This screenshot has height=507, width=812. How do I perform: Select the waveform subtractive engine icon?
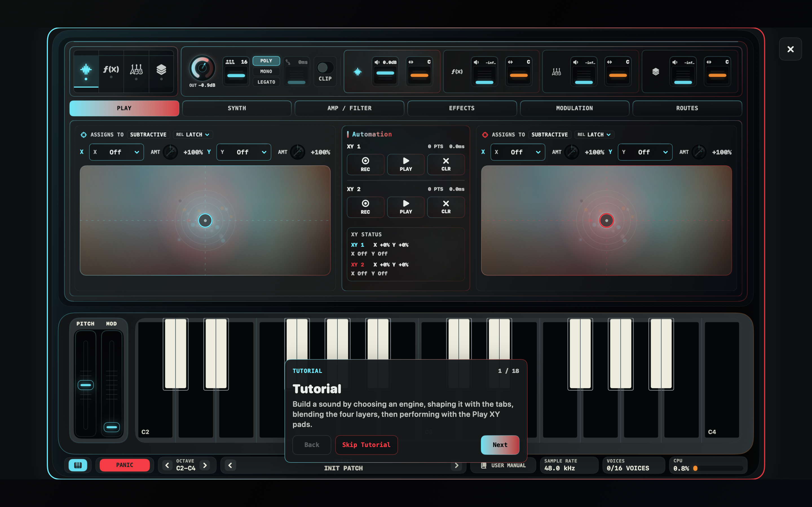tap(86, 70)
